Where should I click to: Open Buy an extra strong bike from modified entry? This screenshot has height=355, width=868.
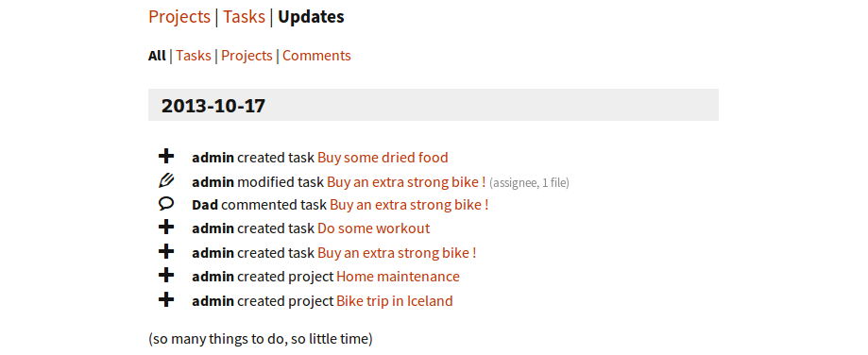click(406, 182)
